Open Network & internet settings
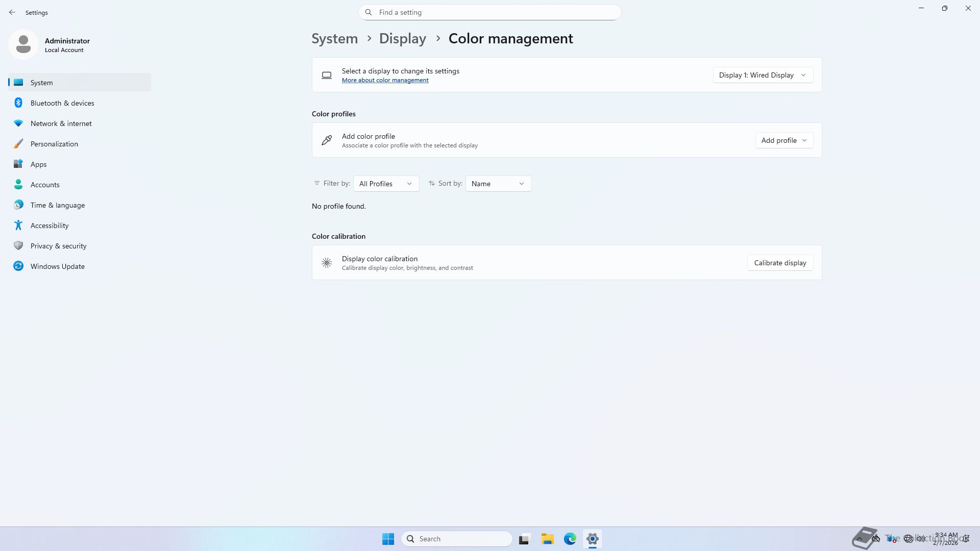The width and height of the screenshot is (980, 551). pyautogui.click(x=61, y=123)
